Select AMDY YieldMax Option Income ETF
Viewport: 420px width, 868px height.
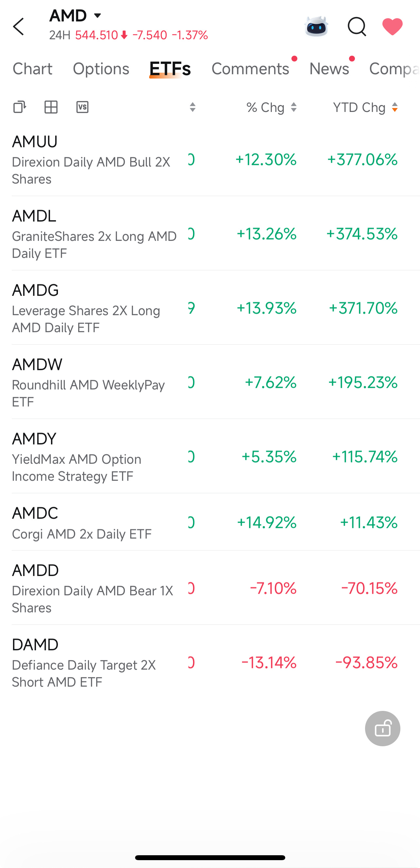(216, 456)
